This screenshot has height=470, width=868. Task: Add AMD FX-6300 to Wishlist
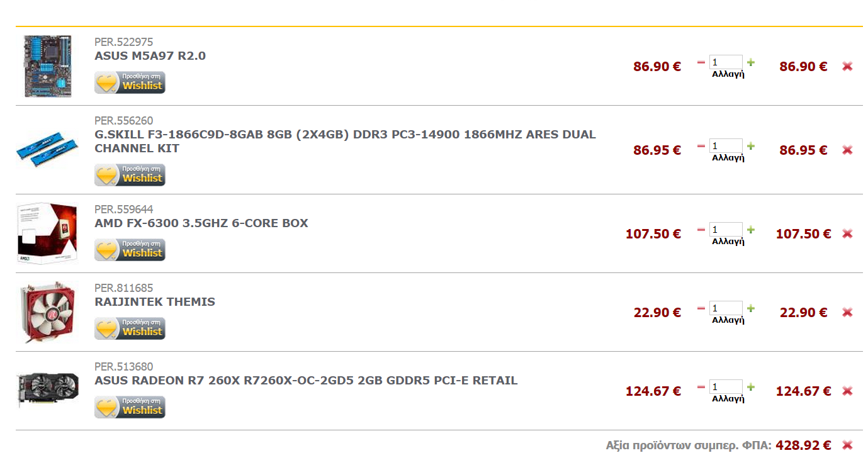(130, 250)
